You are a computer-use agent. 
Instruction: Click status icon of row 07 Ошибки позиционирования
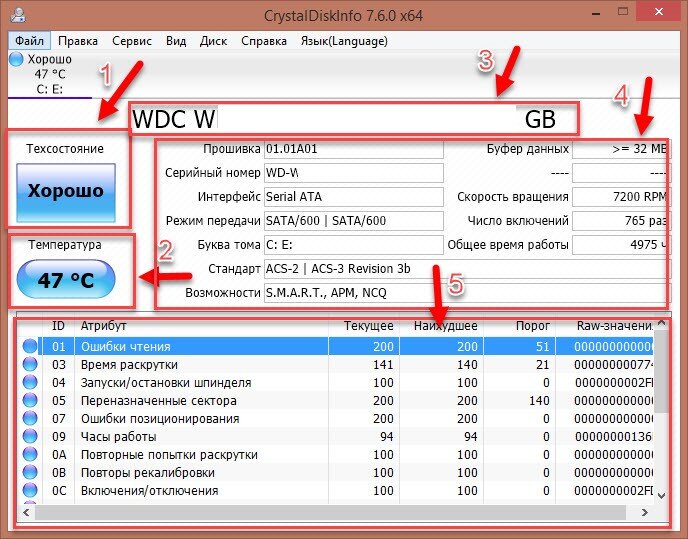pyautogui.click(x=30, y=418)
